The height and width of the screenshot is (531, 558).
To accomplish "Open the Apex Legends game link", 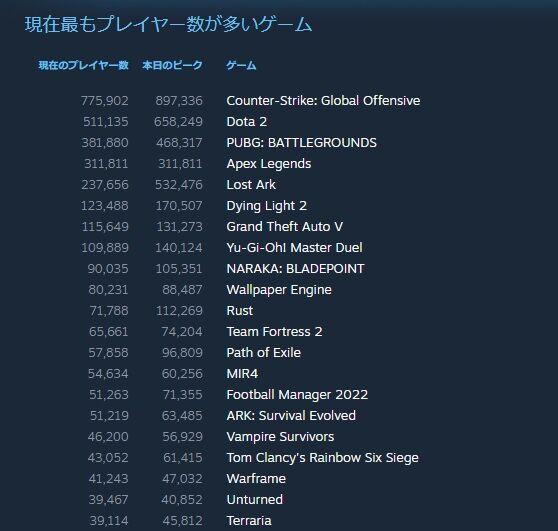I will (x=269, y=164).
